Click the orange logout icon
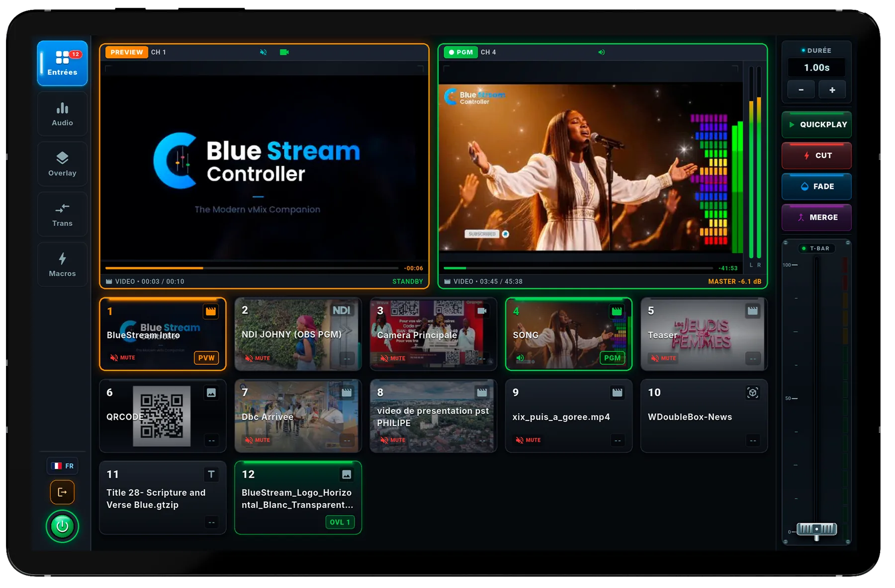The width and height of the screenshot is (895, 588). tap(62, 492)
